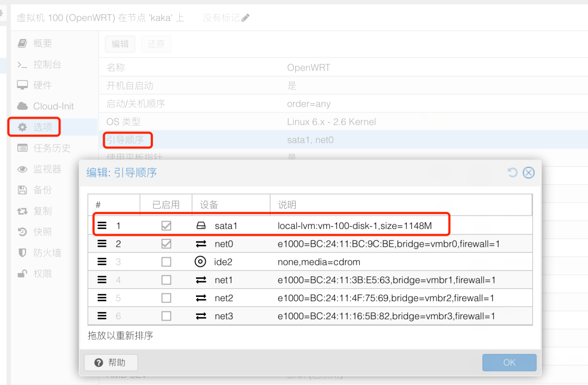Select the OS 类型 Linux 6.x row
The height and width of the screenshot is (385, 588).
pyautogui.click(x=343, y=122)
